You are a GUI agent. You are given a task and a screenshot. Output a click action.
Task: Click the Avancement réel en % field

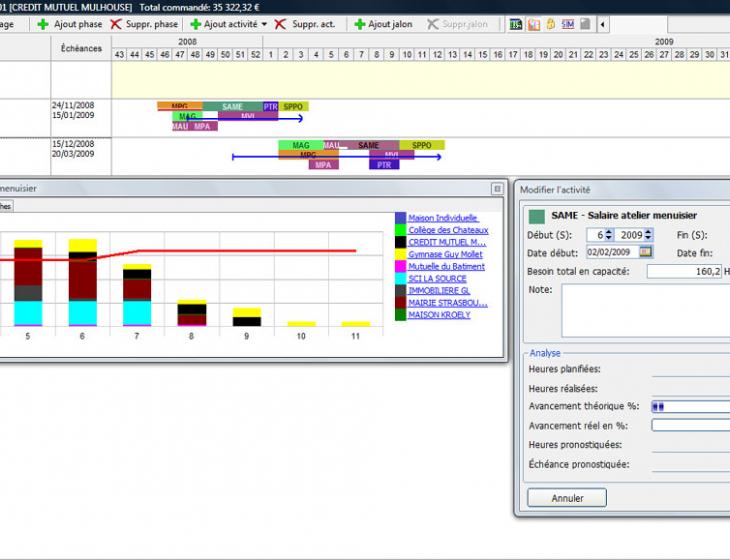point(691,425)
